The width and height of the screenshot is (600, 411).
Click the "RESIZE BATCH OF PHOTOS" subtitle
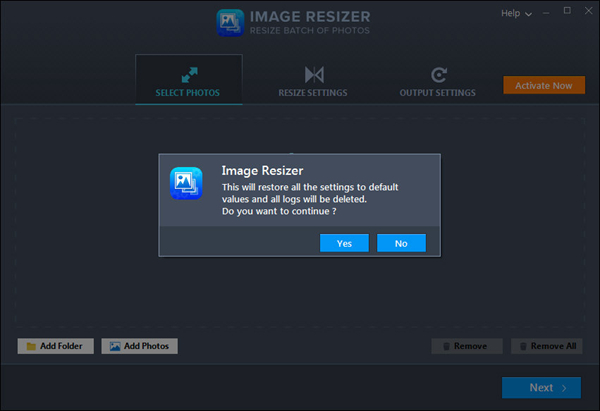(x=310, y=31)
